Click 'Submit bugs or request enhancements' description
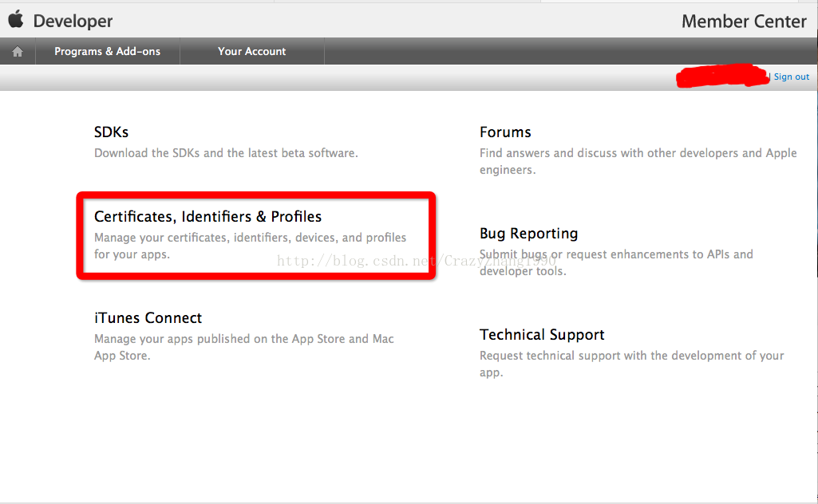The height and width of the screenshot is (504, 818). point(616,262)
